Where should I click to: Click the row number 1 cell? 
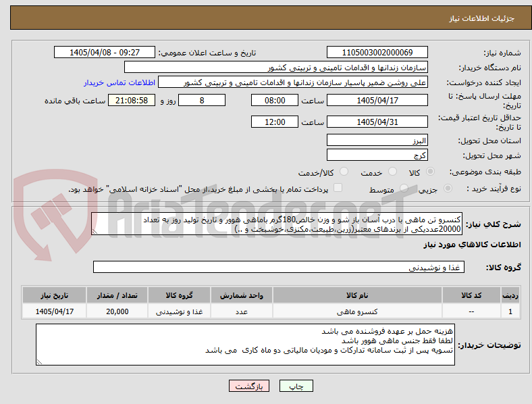tap(510, 311)
